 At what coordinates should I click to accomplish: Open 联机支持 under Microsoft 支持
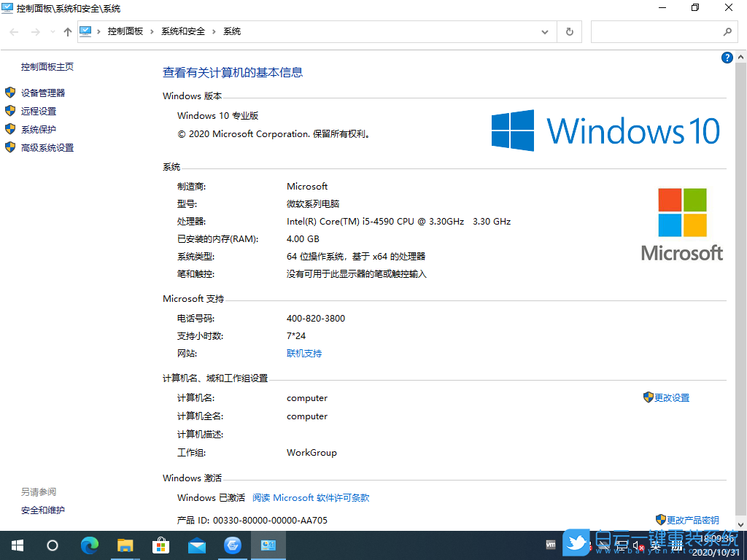pos(304,354)
